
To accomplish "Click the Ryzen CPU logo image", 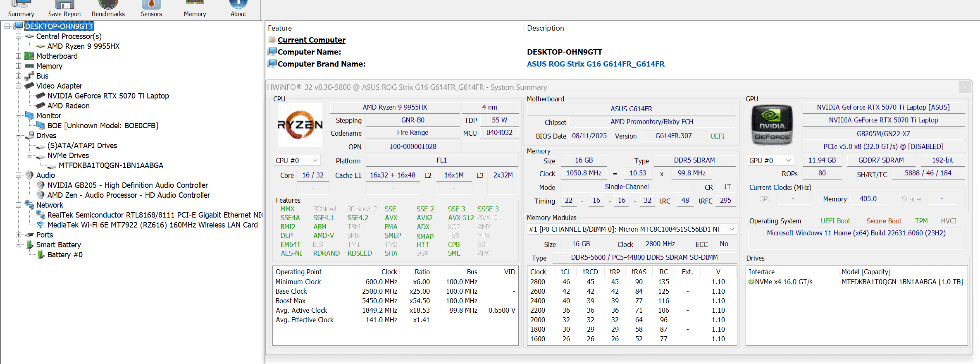I will coord(300,125).
